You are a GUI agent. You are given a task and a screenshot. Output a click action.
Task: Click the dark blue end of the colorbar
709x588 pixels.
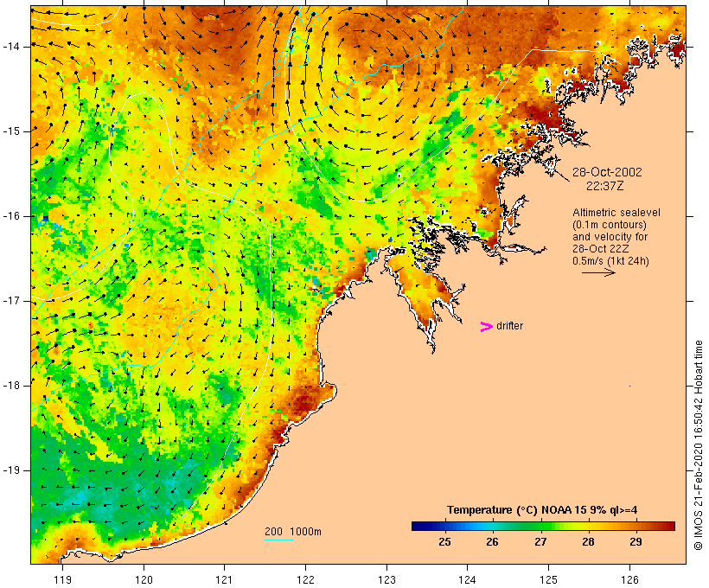tap(418, 526)
